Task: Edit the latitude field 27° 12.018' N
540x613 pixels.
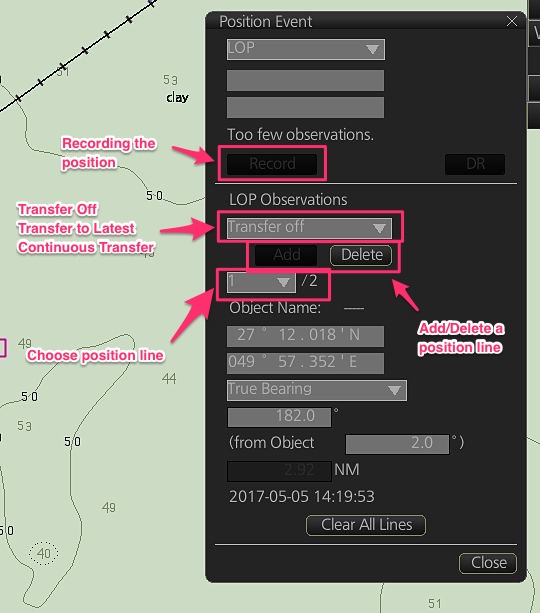Action: click(305, 336)
